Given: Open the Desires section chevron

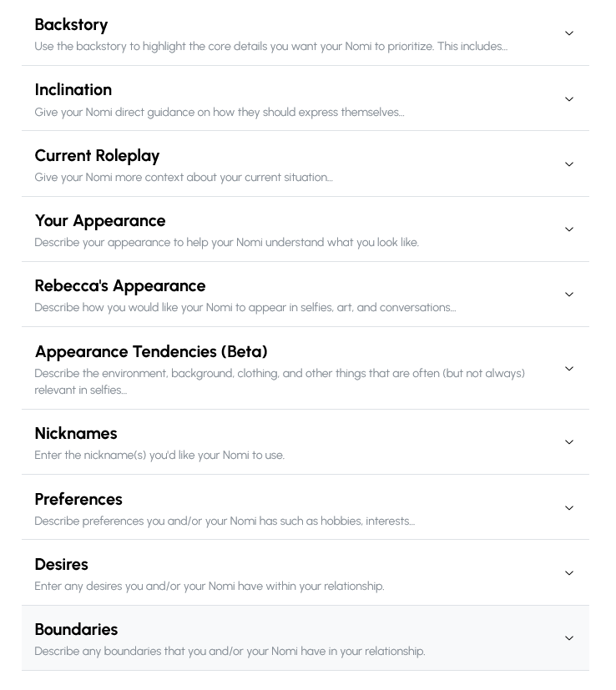Looking at the screenshot, I should 569,573.
